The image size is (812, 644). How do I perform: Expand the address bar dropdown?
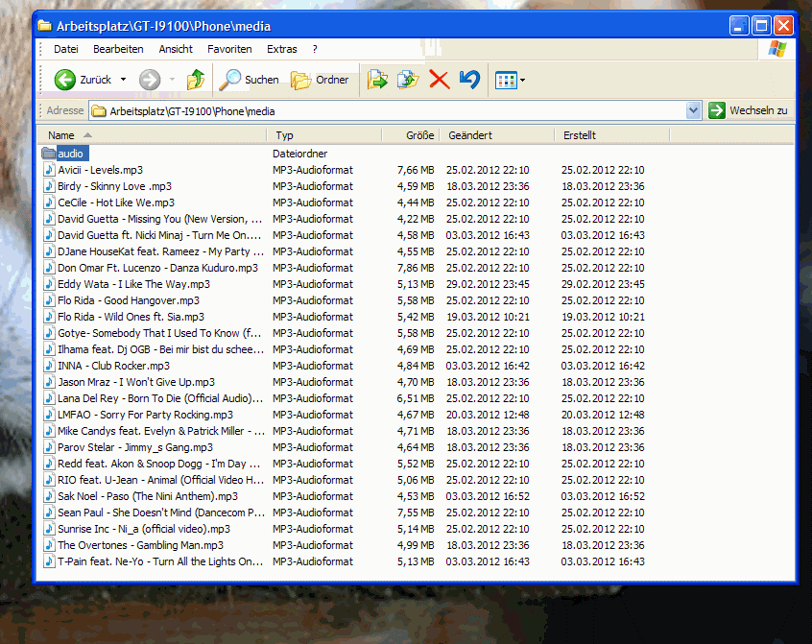click(693, 110)
